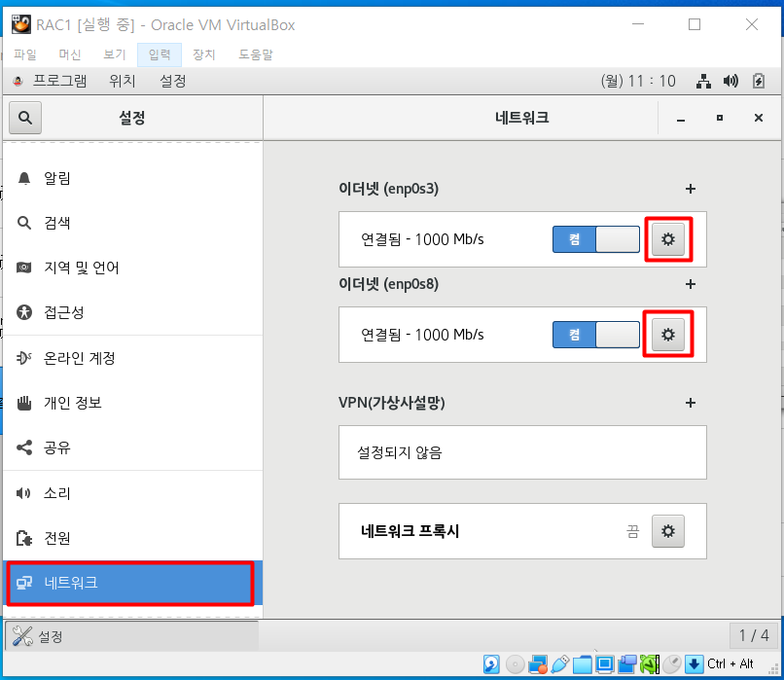784x680 pixels.
Task: Select 소리 in the settings sidebar
Action: coord(132,493)
